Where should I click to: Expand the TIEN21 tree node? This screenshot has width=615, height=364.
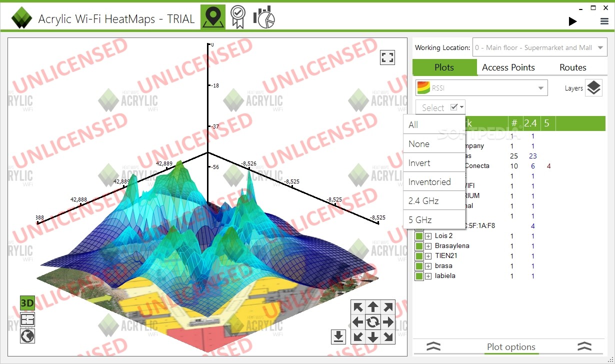click(x=428, y=256)
